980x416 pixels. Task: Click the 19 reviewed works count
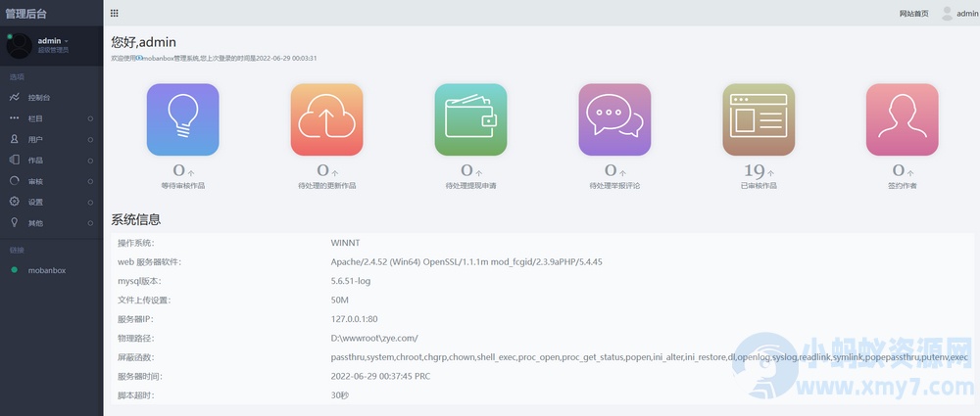click(755, 170)
